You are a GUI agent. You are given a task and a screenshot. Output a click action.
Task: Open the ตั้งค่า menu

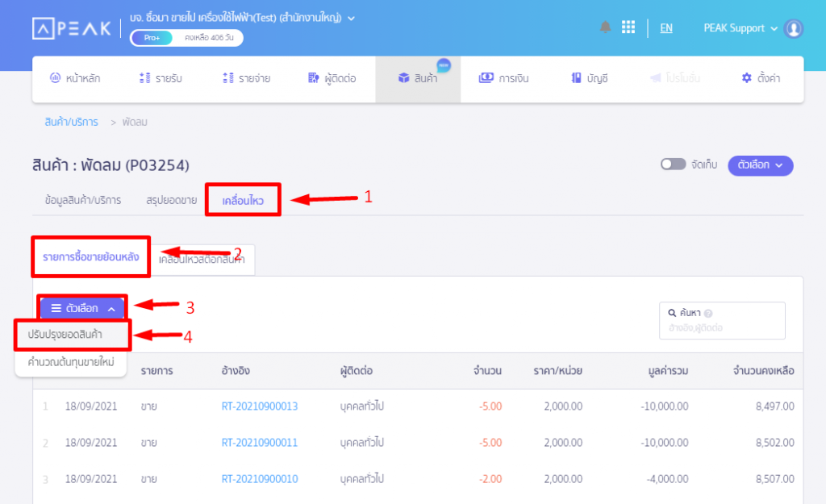(761, 78)
